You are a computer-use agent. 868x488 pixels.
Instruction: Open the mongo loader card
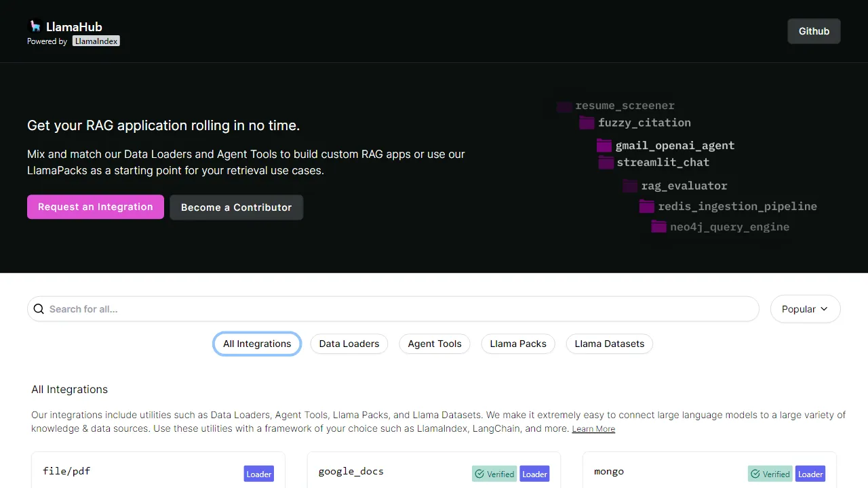pyautogui.click(x=709, y=470)
